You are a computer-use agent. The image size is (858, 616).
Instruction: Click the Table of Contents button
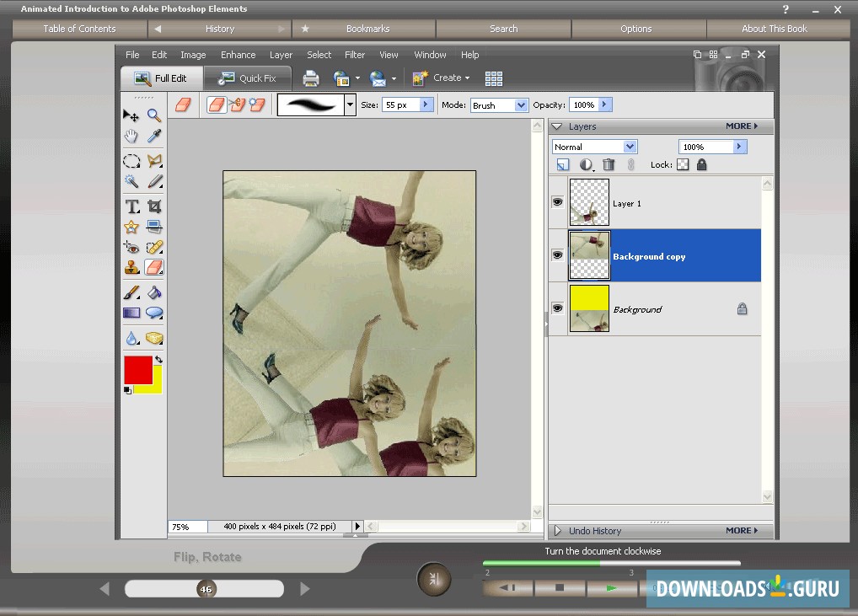click(79, 29)
